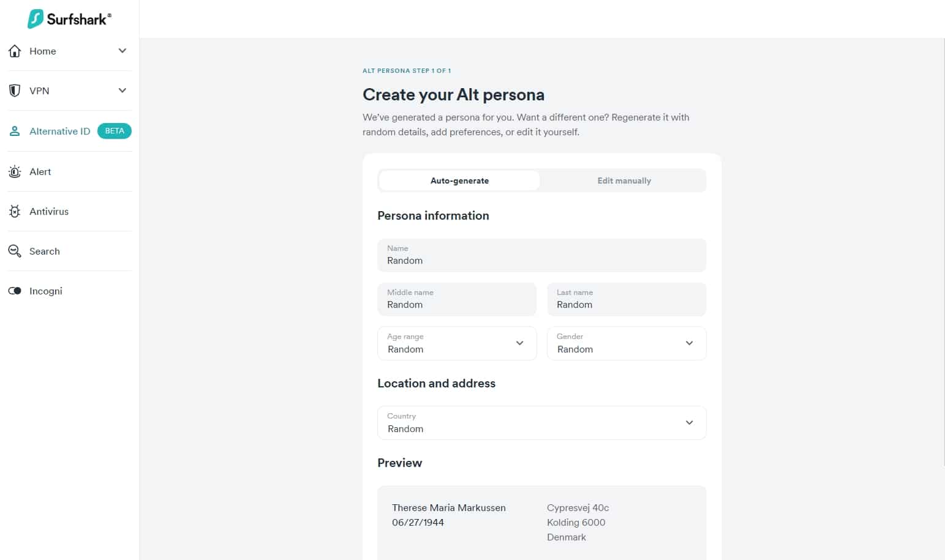
Task: Click the Incogni toggle icon
Action: 15,291
